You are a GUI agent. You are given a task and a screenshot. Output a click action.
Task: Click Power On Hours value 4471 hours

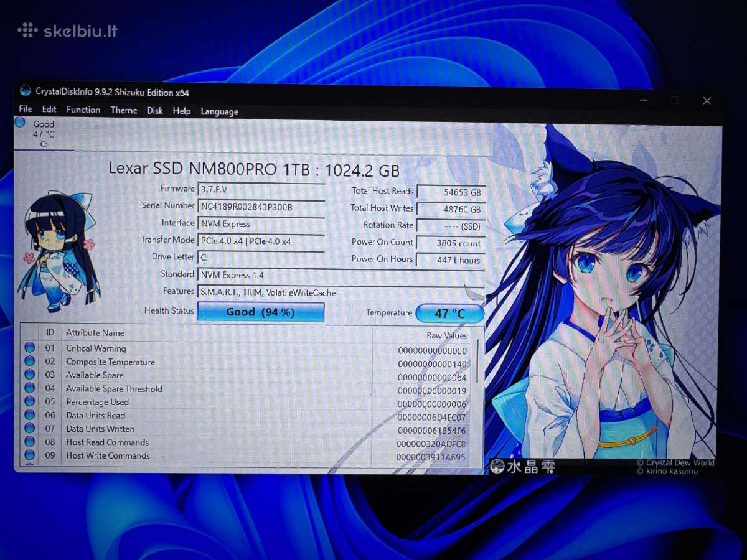(x=451, y=260)
